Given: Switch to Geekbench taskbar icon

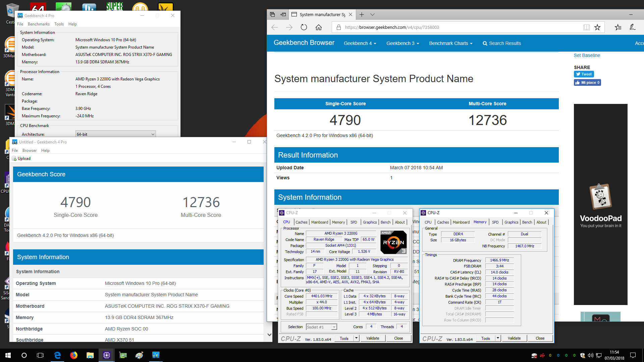Looking at the screenshot, I should coord(156,355).
